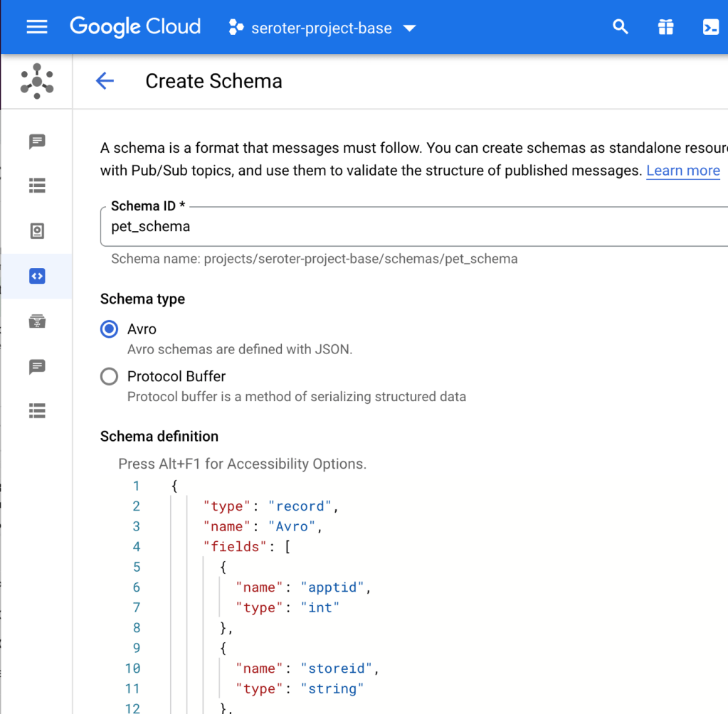Viewport: 728px width, 714px height.
Task: Open the main navigation hamburger menu
Action: (x=37, y=27)
